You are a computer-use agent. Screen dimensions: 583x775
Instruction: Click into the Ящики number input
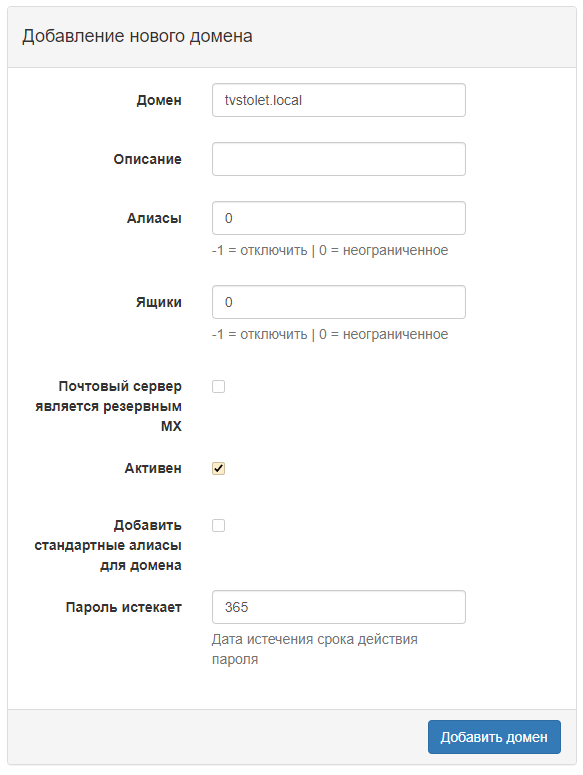(x=338, y=301)
